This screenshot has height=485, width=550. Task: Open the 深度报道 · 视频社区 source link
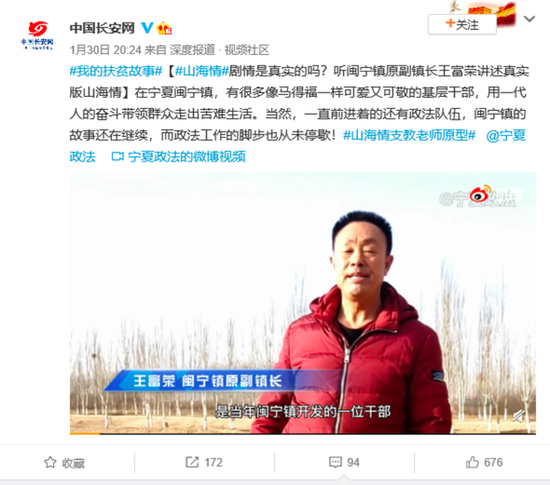[220, 50]
